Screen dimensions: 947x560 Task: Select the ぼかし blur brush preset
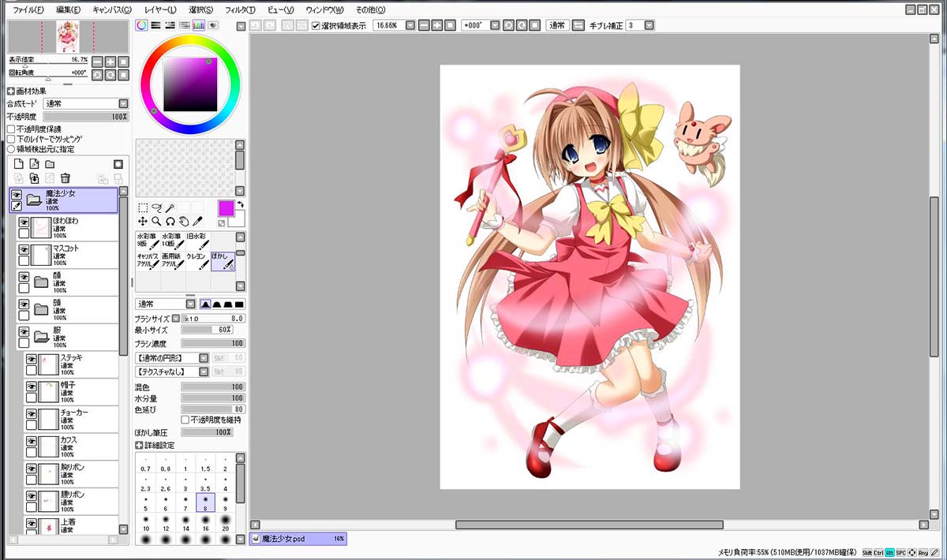[223, 261]
